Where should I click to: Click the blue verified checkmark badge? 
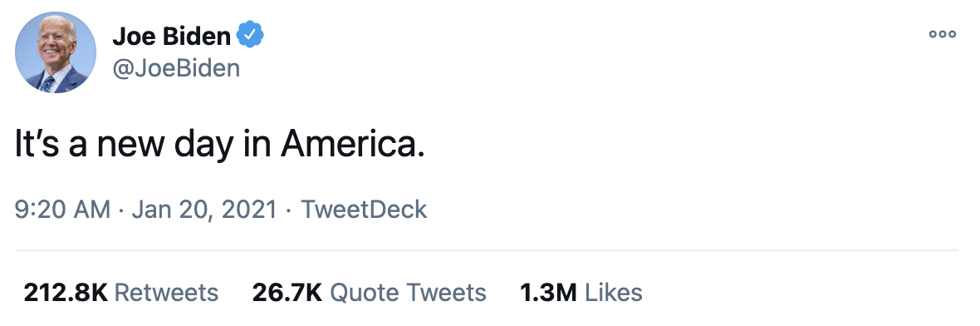coord(249,37)
